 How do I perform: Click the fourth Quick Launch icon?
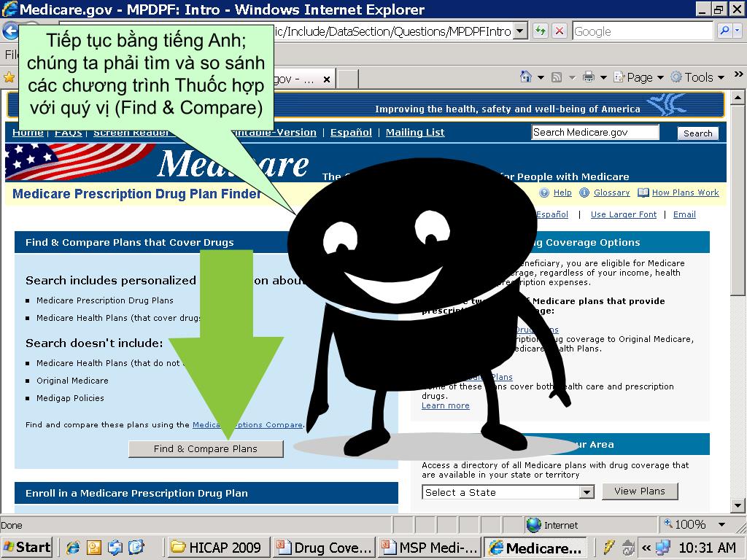point(136,548)
